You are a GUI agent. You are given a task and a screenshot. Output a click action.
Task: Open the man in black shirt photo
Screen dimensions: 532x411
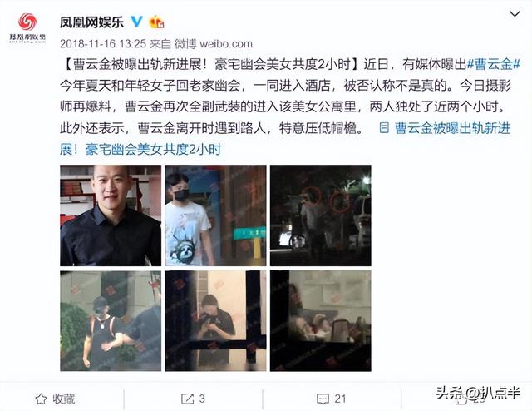111,215
